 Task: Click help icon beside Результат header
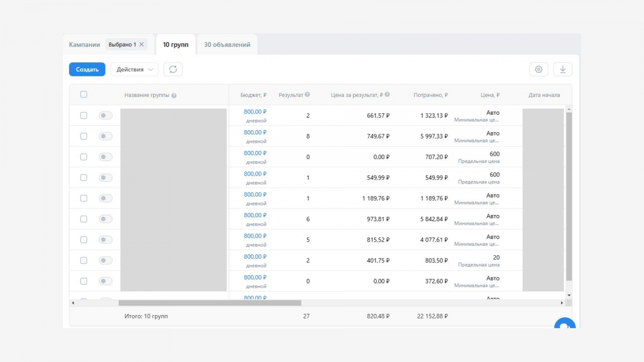(308, 95)
